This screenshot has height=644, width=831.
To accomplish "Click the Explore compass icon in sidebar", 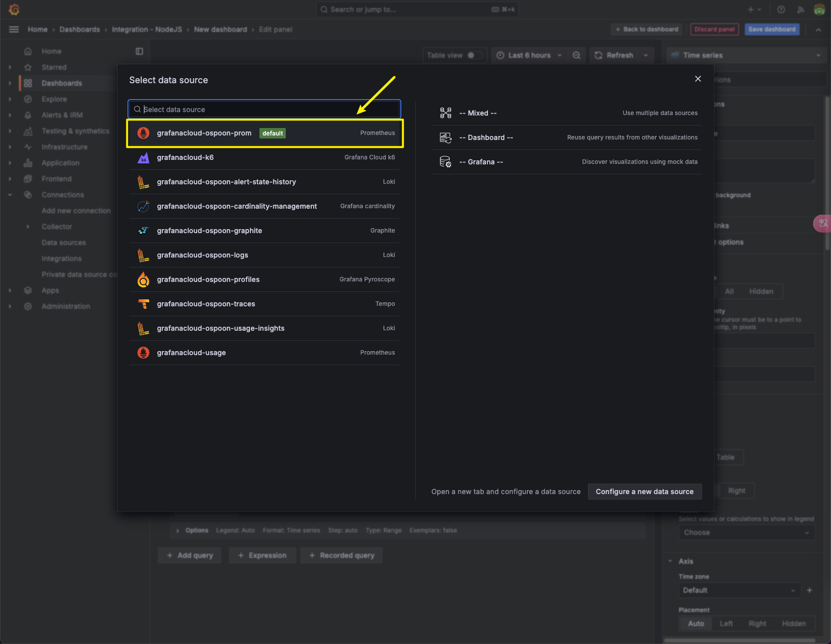I will (x=28, y=99).
